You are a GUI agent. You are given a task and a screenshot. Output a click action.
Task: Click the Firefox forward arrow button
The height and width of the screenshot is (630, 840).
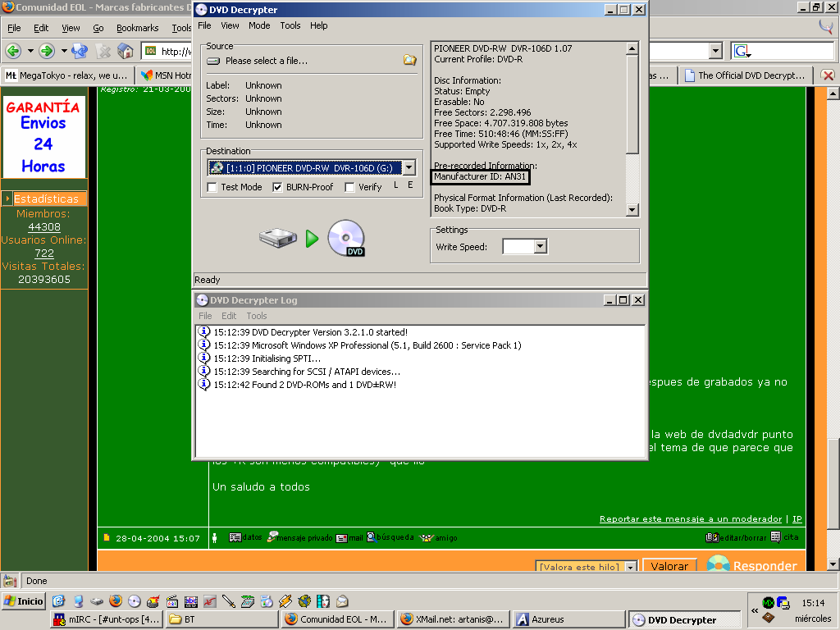click(47, 51)
